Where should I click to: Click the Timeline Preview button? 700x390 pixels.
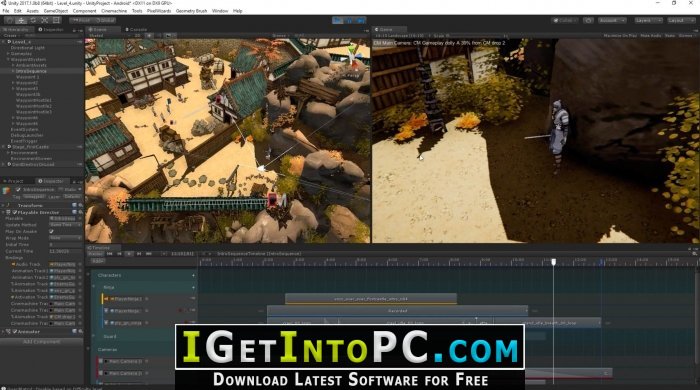[95, 253]
